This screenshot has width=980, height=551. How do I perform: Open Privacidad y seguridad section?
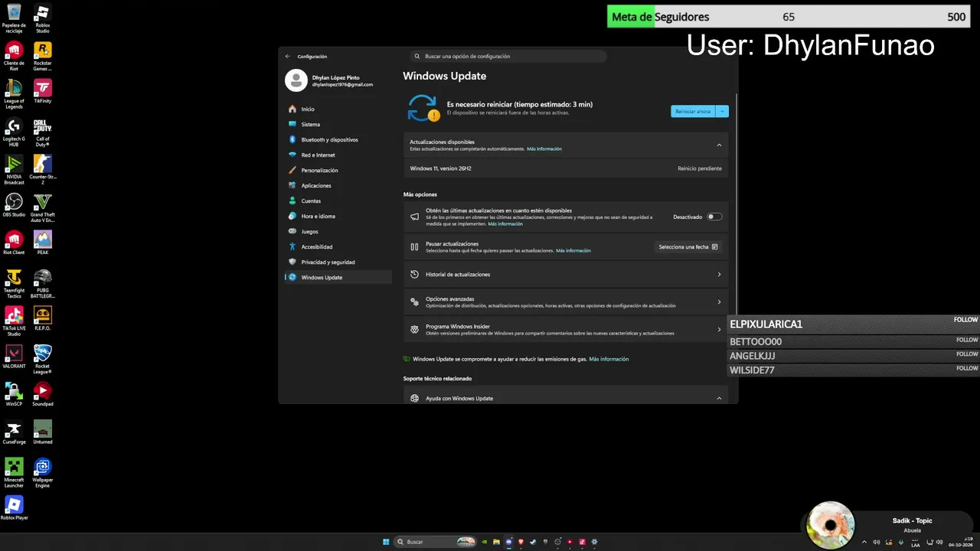coord(338,262)
